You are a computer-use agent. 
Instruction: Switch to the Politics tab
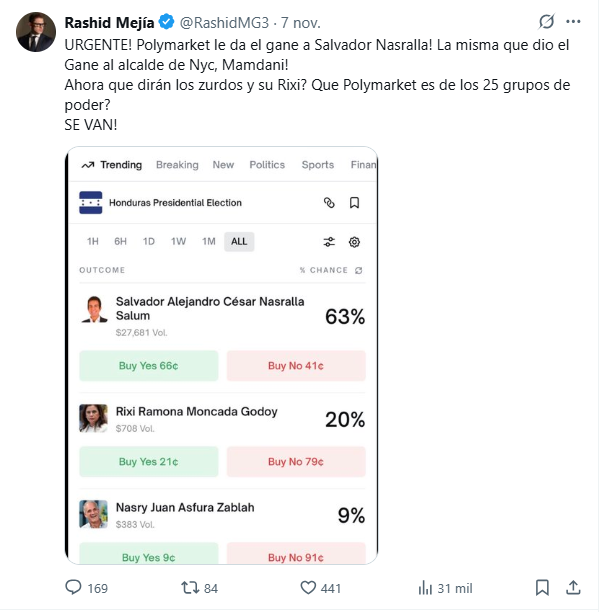pos(267,165)
